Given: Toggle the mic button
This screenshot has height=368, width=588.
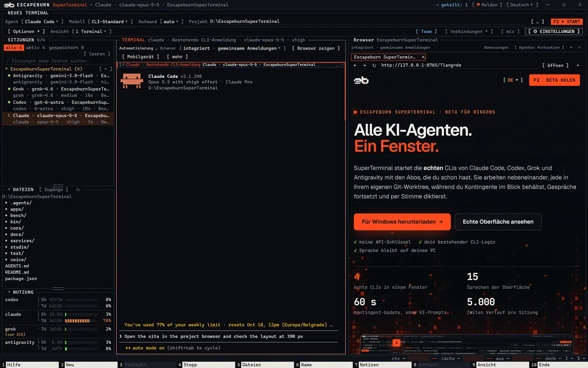Looking at the screenshot, I should 510,31.
